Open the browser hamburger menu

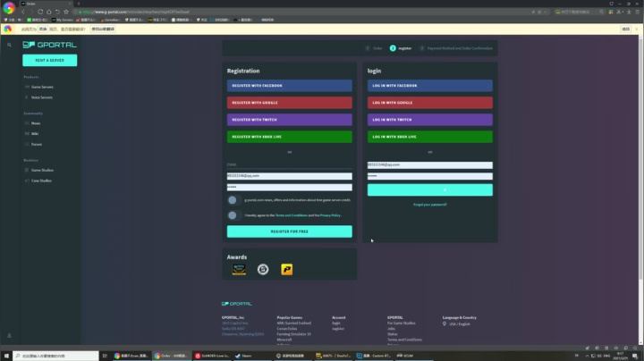click(x=638, y=12)
